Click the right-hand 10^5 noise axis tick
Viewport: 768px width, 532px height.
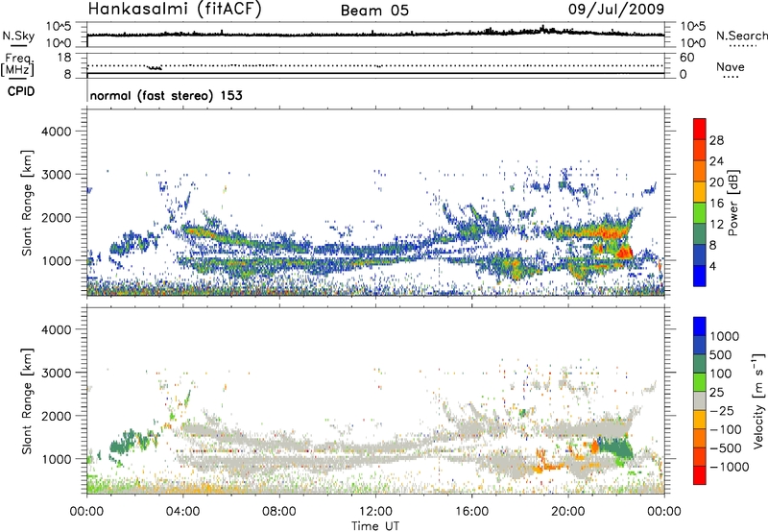[693, 27]
